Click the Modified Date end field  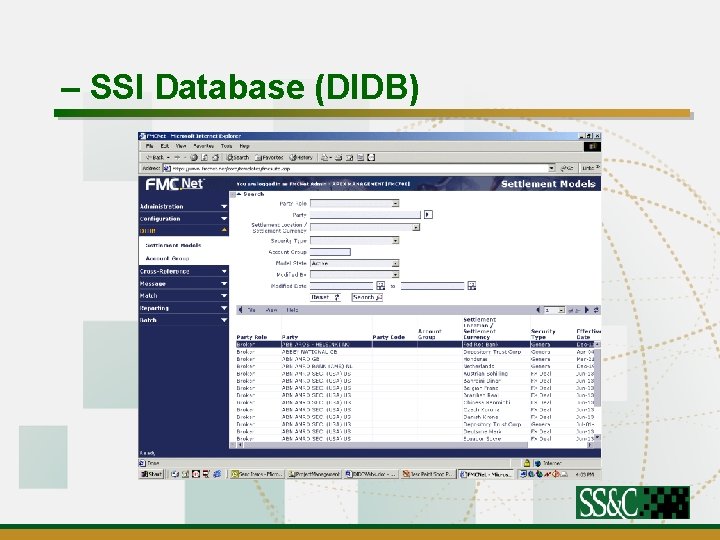click(x=433, y=286)
